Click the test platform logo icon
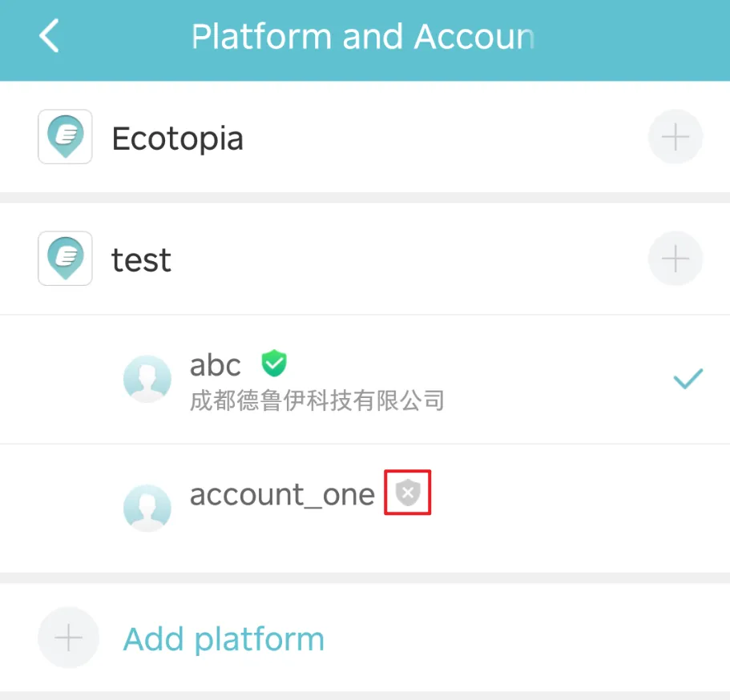This screenshot has height=700, width=730. (65, 259)
